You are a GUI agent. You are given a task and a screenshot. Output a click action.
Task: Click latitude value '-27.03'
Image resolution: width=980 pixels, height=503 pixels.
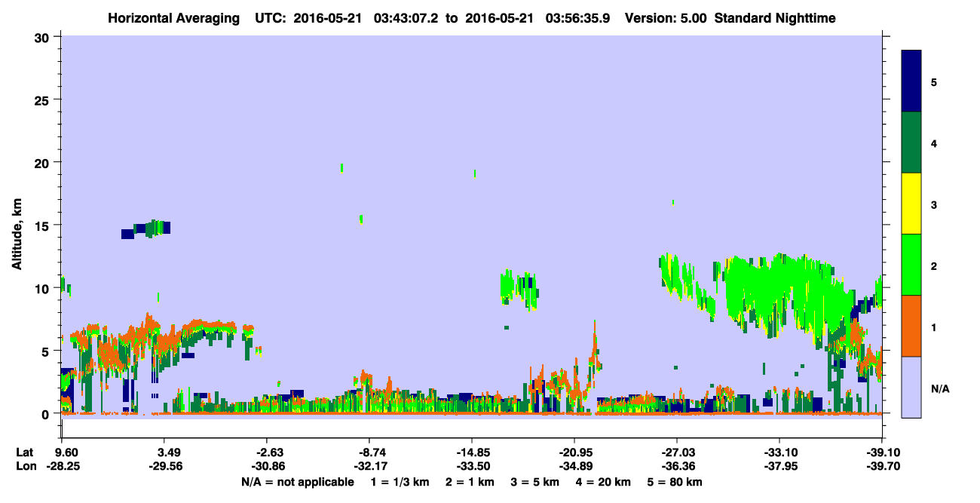(677, 452)
